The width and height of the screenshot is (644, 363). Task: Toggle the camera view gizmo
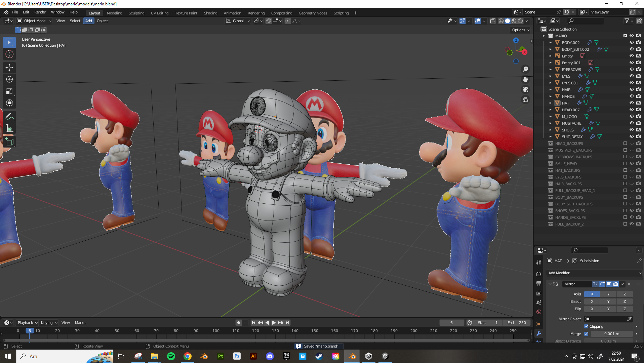pos(525,89)
